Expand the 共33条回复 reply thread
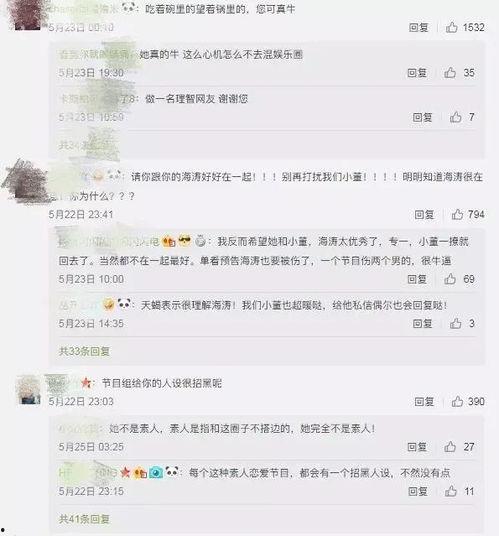 84,351
